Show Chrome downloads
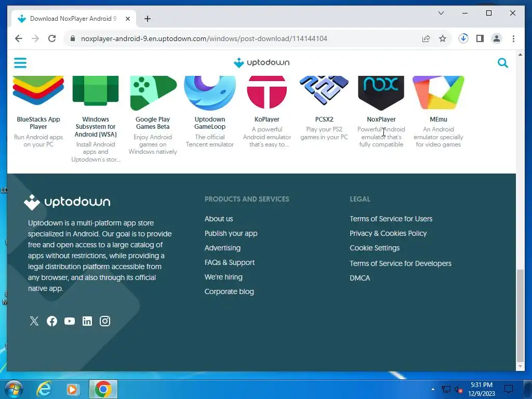This screenshot has height=399, width=532. [463, 38]
